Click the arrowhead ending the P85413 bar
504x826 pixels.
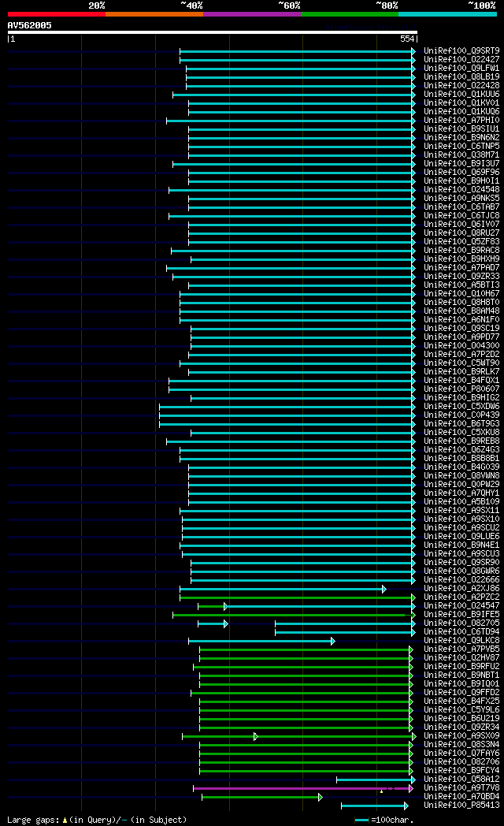[x=406, y=806]
